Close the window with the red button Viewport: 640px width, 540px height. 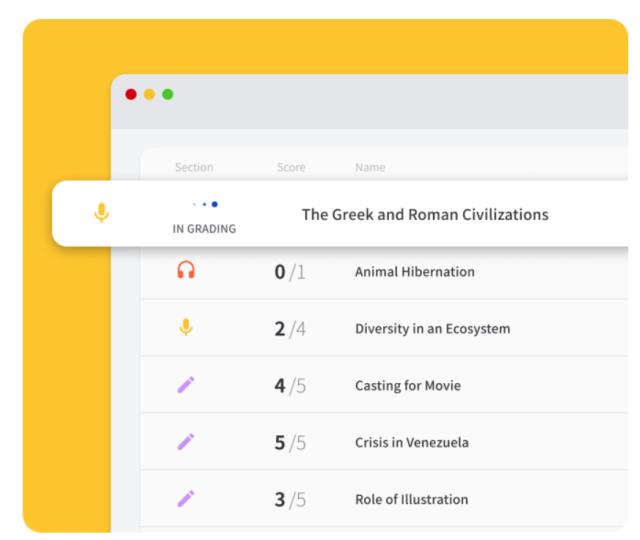[x=131, y=94]
